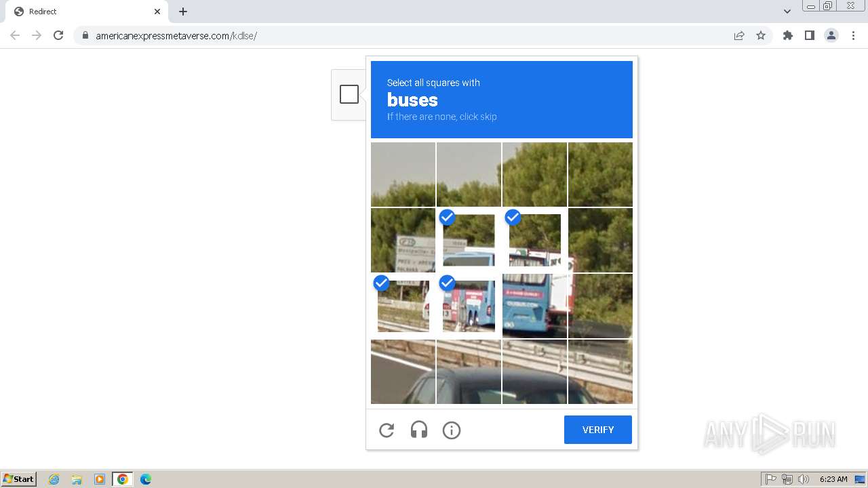Switch to Chrome taskbar icon
The height and width of the screenshot is (488, 868).
pos(123,479)
